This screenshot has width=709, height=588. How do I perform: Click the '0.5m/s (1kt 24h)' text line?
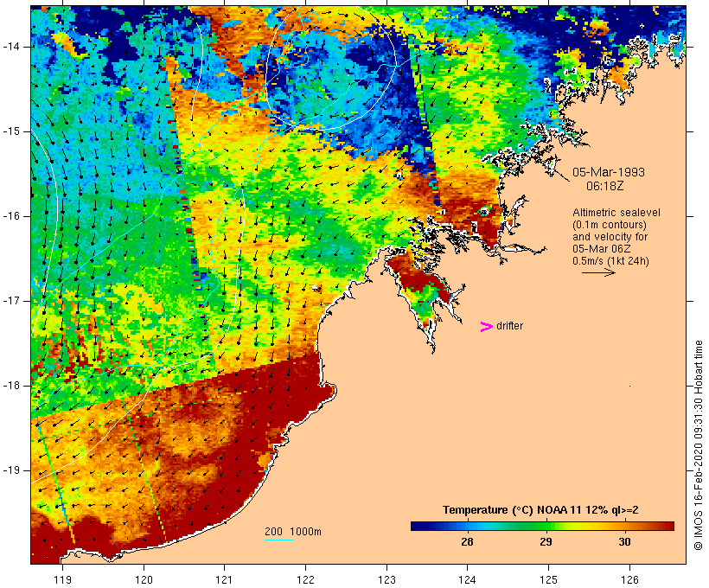(611, 261)
